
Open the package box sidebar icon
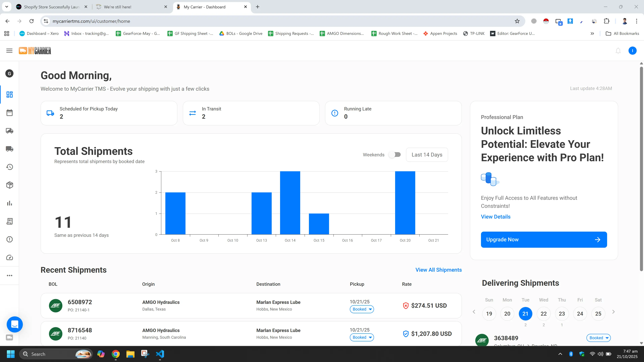(10, 185)
